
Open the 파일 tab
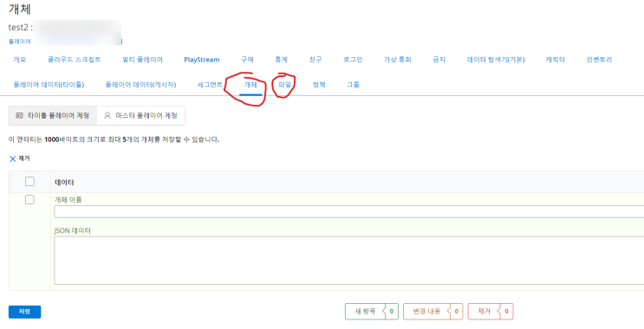pyautogui.click(x=284, y=85)
